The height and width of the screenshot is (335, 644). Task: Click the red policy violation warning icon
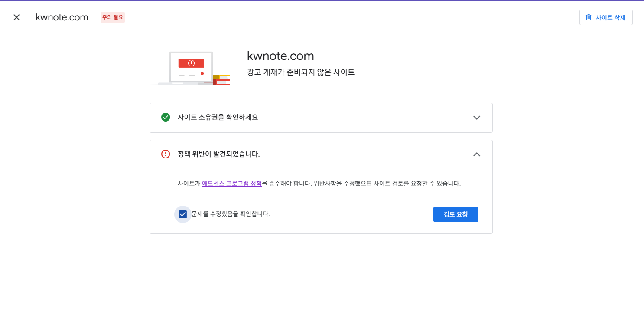point(166,154)
